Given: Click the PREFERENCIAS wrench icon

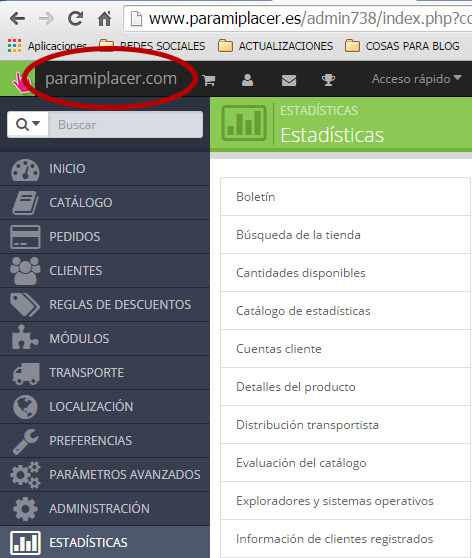Looking at the screenshot, I should coord(25,441).
